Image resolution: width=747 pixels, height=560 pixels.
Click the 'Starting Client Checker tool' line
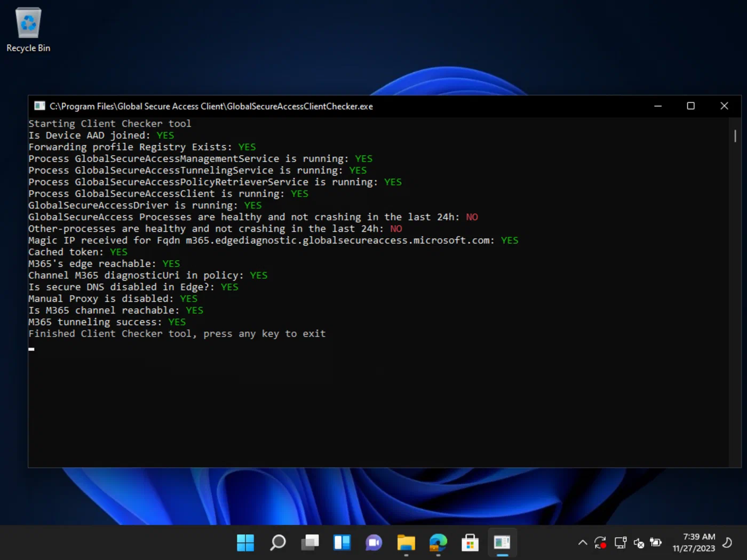[110, 124]
